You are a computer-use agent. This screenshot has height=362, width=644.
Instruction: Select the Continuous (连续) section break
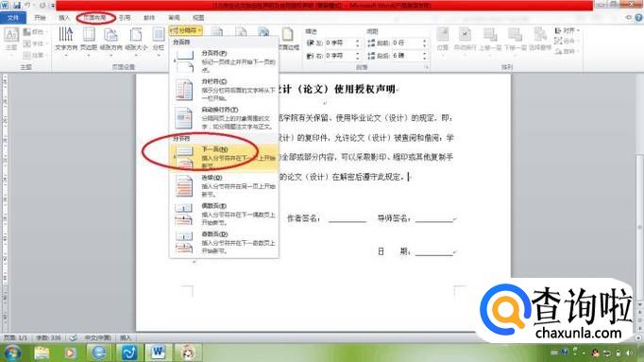click(224, 185)
